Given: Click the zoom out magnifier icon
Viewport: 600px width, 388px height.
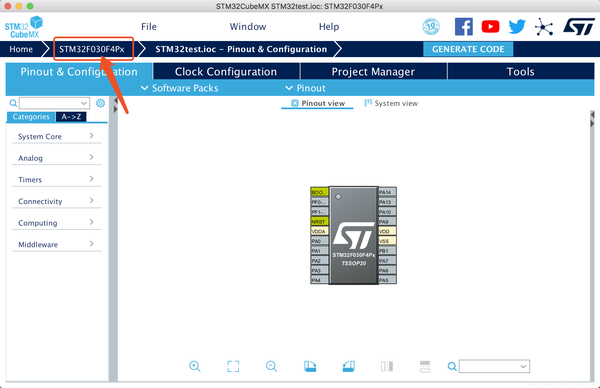Looking at the screenshot, I should click(271, 366).
